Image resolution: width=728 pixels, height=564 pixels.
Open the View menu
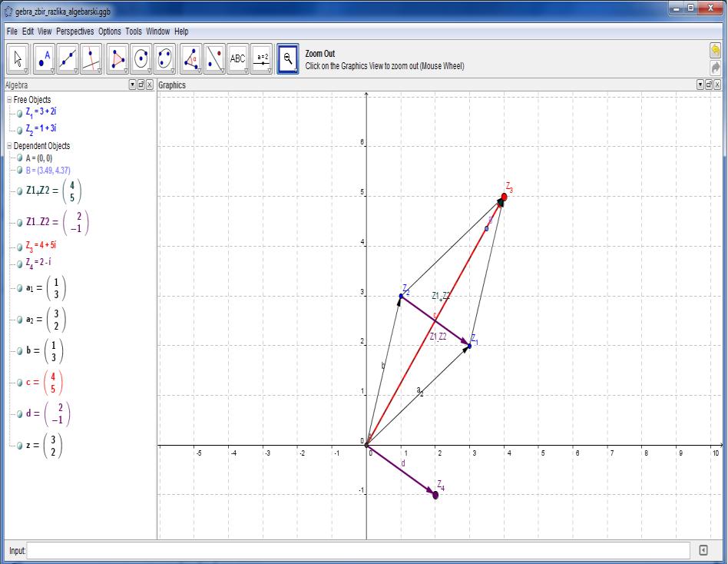click(45, 32)
